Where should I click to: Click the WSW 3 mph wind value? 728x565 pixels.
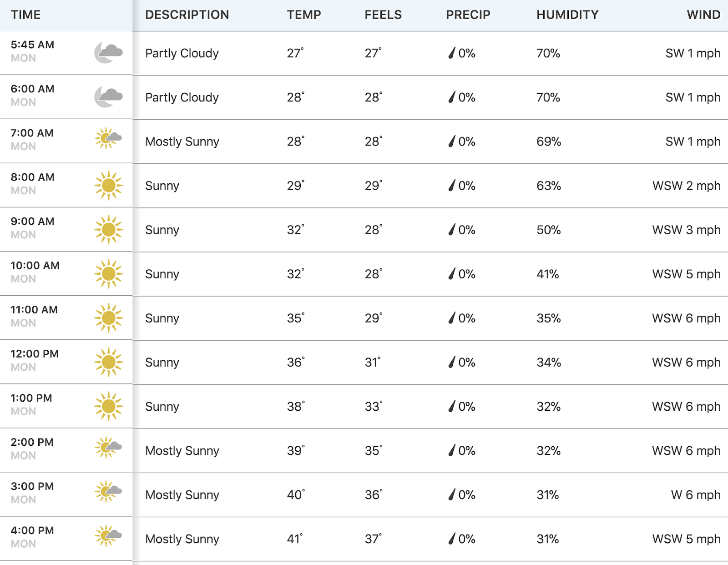[x=686, y=230]
